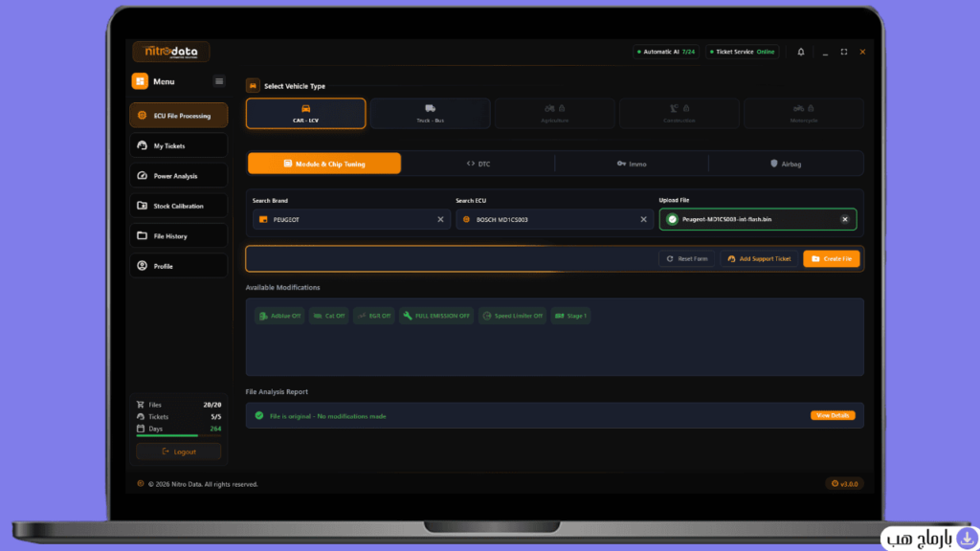
Task: Open the notifications bell
Action: pyautogui.click(x=801, y=52)
